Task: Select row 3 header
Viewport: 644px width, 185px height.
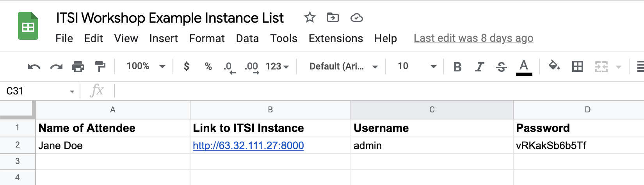Action: 18,162
